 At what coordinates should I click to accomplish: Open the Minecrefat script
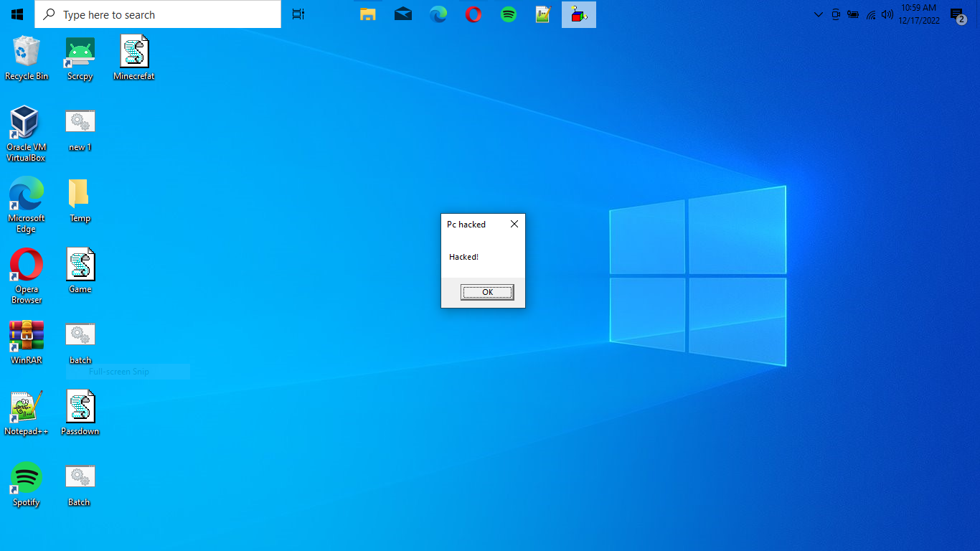[x=133, y=50]
